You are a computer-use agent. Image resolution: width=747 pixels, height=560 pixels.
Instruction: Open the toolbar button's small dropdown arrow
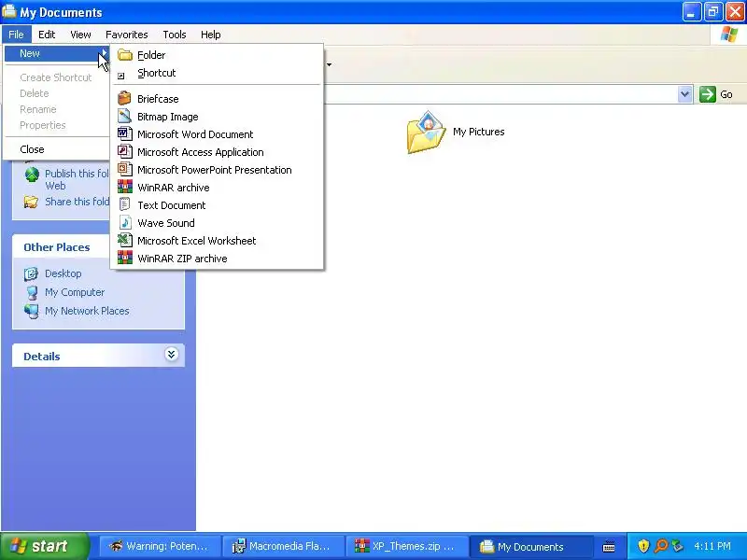pos(330,64)
